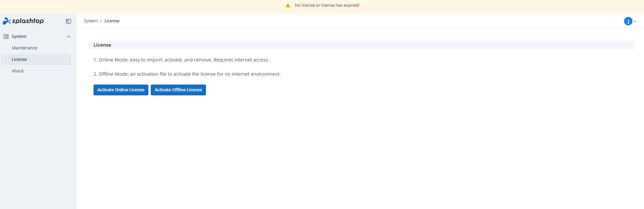Click the yellow warning icon in the banner
This screenshot has height=209, width=644.
coord(288,5)
